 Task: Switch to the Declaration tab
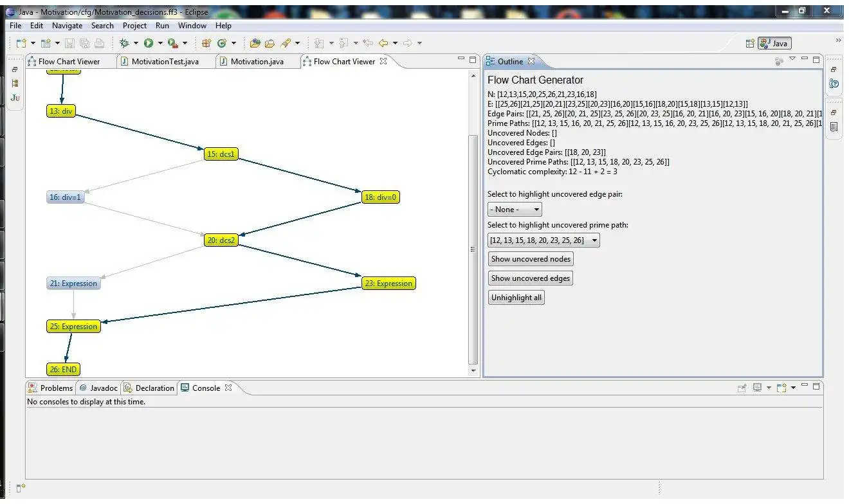point(149,388)
